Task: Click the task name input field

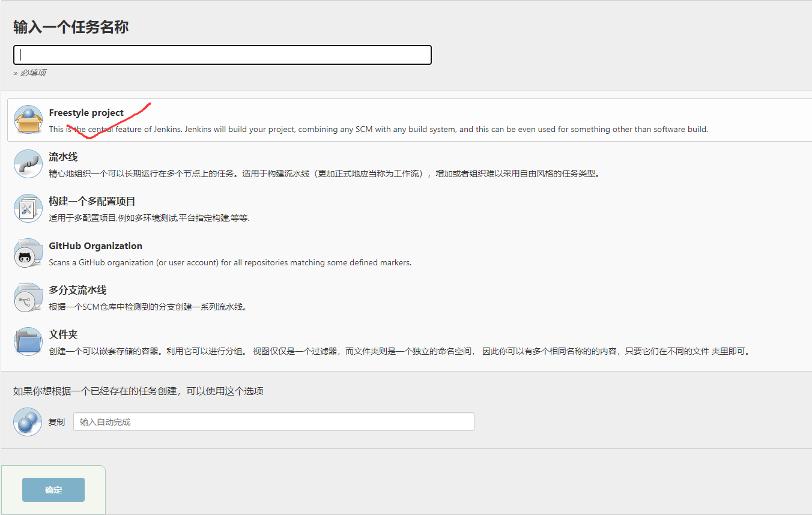Action: [x=222, y=55]
